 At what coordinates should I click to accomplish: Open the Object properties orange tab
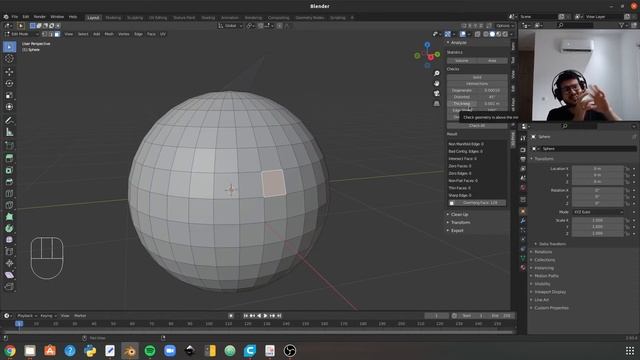click(523, 211)
